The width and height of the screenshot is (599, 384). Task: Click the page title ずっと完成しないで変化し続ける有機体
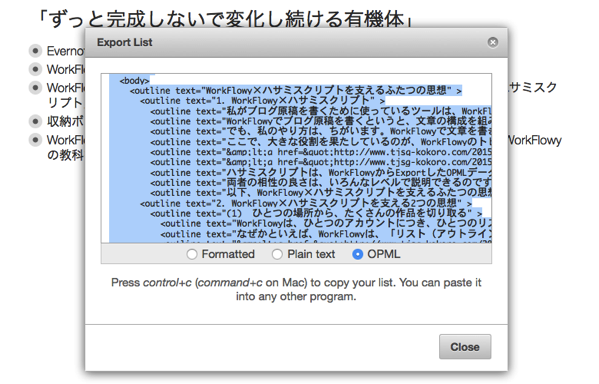pyautogui.click(x=225, y=18)
